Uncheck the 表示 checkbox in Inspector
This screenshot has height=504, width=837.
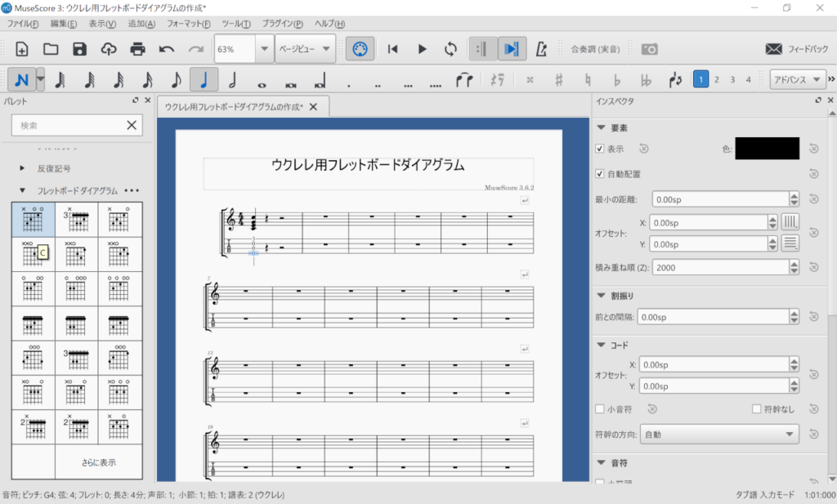coord(600,149)
